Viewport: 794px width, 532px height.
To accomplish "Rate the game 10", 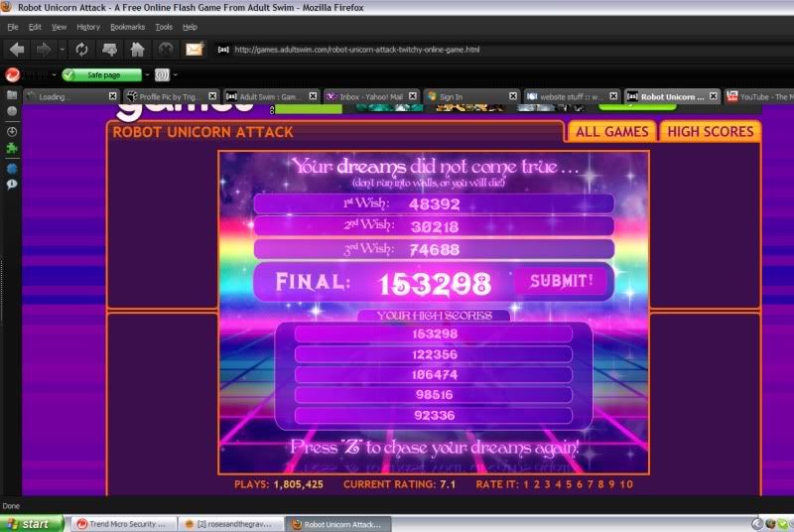I will (626, 484).
